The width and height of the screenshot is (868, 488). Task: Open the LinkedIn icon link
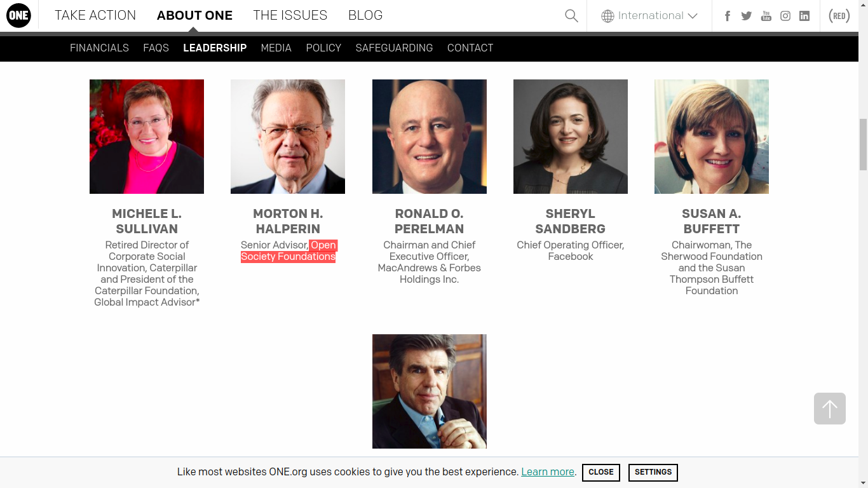click(804, 16)
